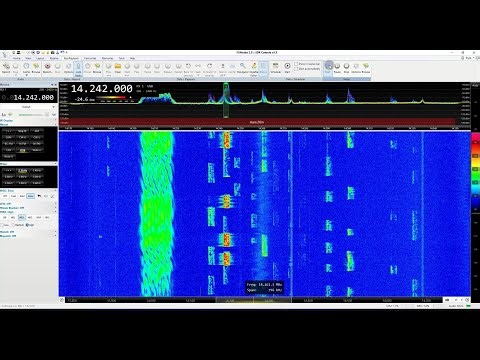Tick the upper checkbox in Data Scheduler

(x=296, y=64)
